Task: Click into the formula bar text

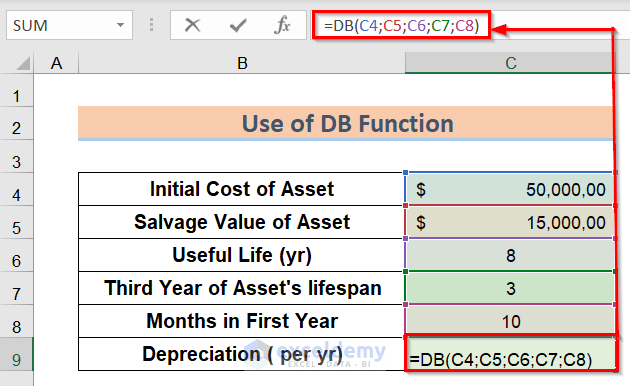Action: coord(402,25)
